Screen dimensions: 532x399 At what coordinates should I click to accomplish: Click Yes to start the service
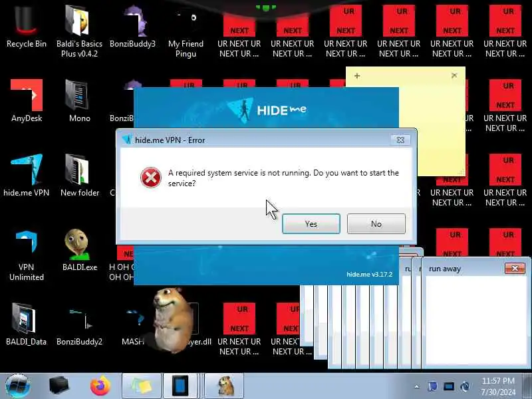click(x=311, y=224)
